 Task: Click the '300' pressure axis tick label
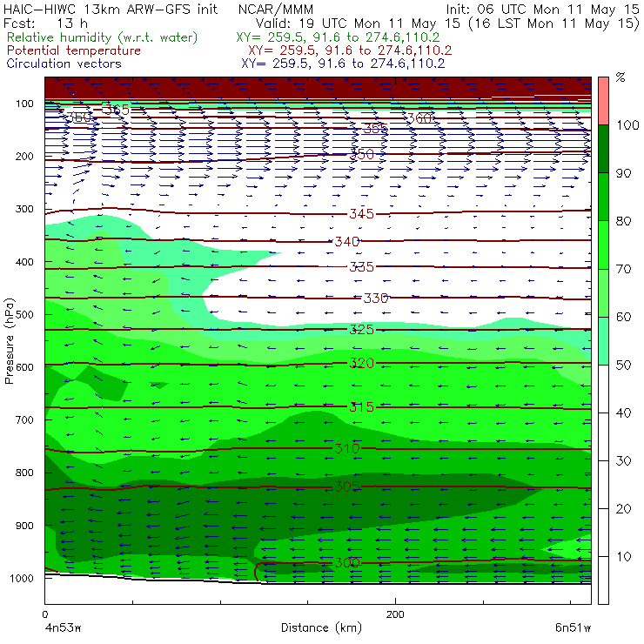24,209
